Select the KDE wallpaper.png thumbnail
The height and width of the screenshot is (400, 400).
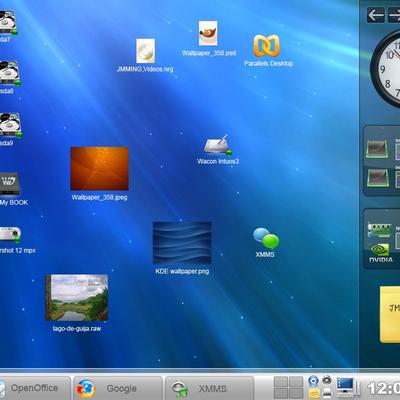click(x=182, y=243)
